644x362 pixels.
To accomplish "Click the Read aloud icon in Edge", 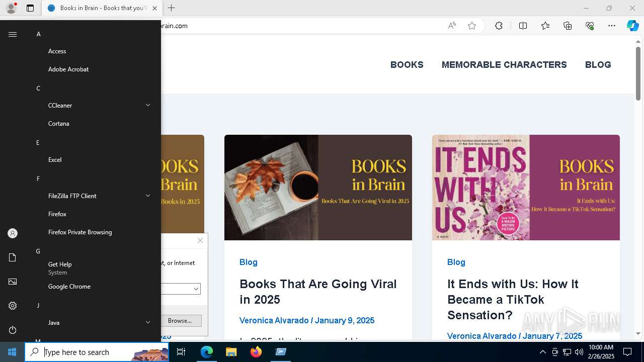I will tap(452, 26).
